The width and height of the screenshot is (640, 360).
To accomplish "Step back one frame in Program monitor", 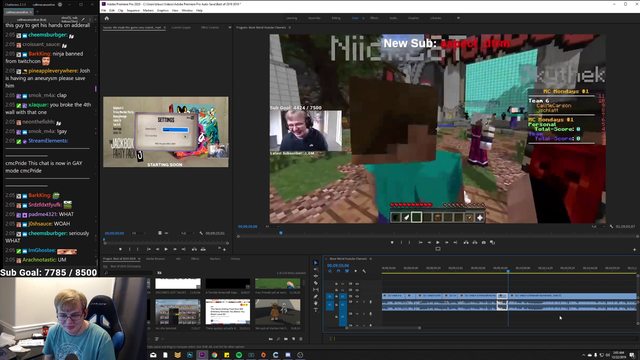I will [429, 242].
